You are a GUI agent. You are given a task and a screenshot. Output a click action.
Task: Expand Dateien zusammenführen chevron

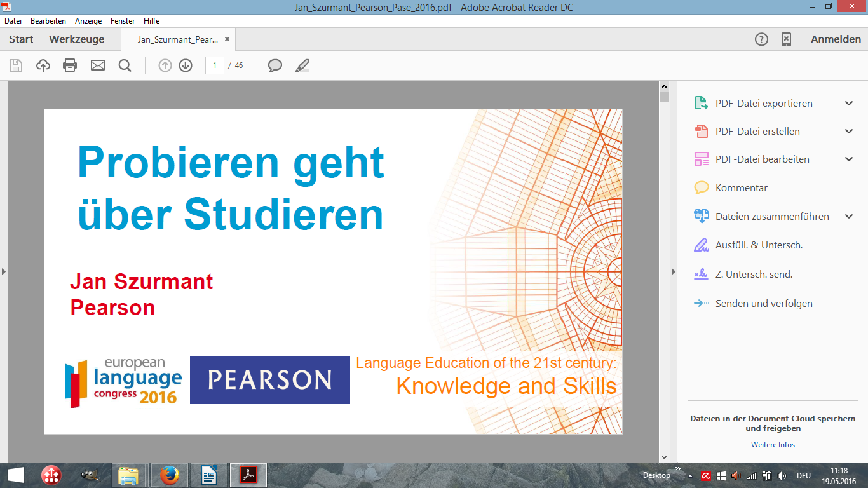pos(849,217)
